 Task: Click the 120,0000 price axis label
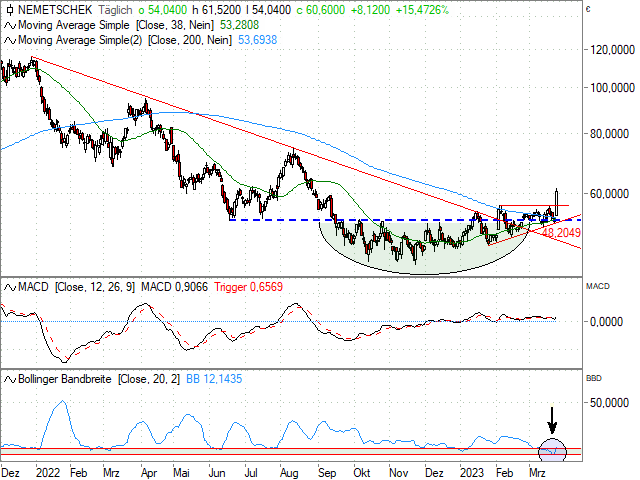click(x=612, y=50)
